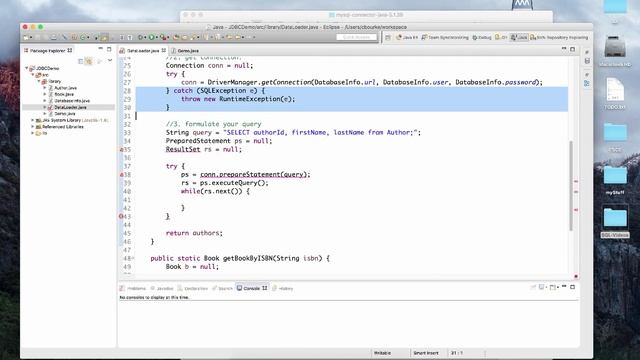Viewport: 640px width, 360px height.
Task: Switch to Java EE perspective
Action: 407,37
